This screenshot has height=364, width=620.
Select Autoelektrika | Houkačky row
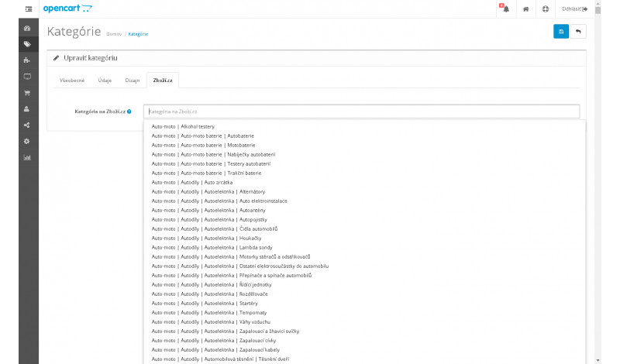pyautogui.click(x=364, y=239)
